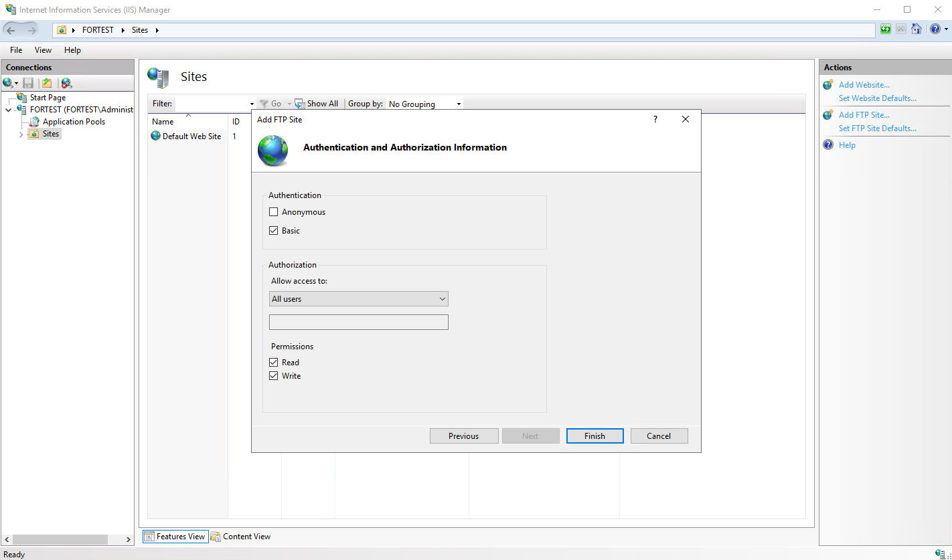Click the help question mark in dialog title
The width and height of the screenshot is (952, 560).
tap(655, 119)
